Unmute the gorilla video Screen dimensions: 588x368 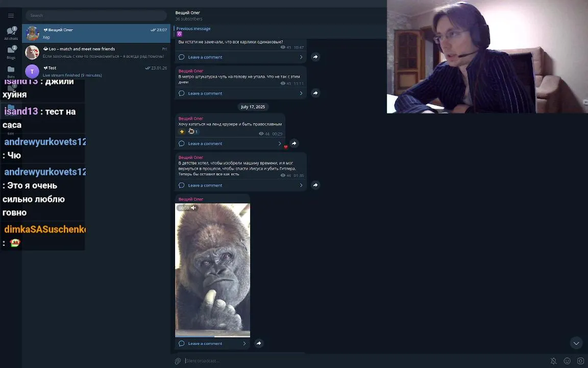click(x=193, y=208)
